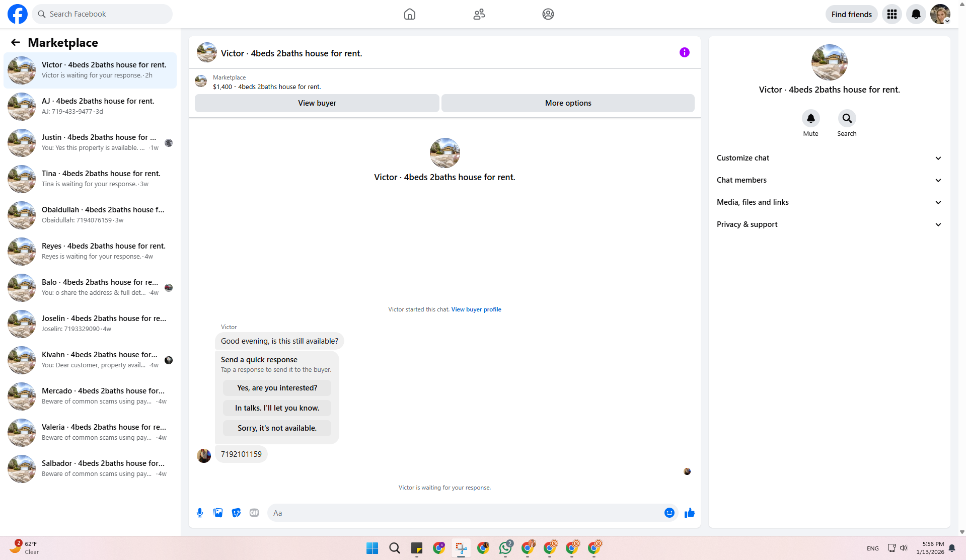Expand the Chat members section
This screenshot has width=966, height=560.
(829, 180)
